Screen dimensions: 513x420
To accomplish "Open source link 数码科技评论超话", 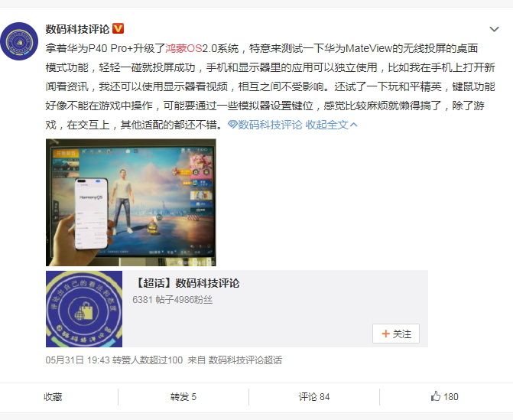I will [x=245, y=360].
